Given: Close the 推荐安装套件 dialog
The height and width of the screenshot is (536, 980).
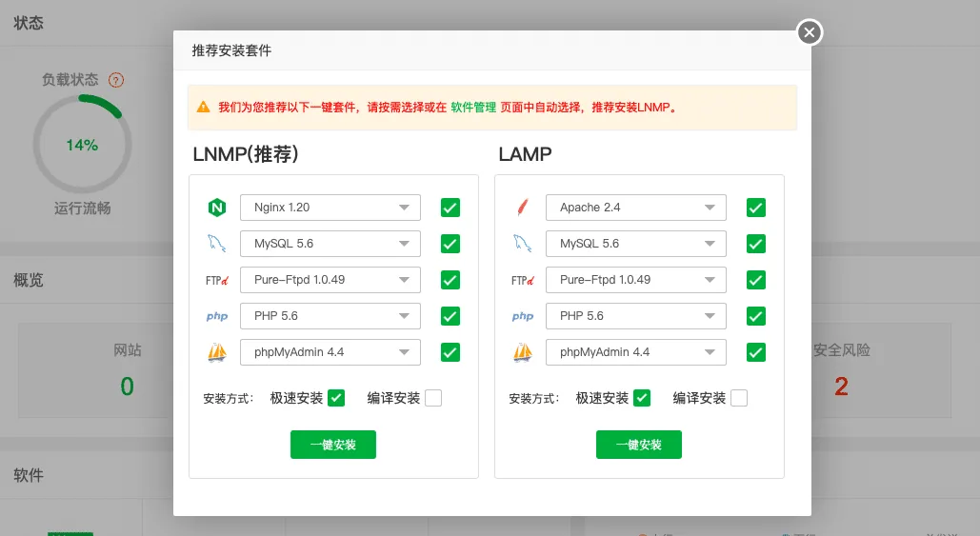Looking at the screenshot, I should 810,31.
